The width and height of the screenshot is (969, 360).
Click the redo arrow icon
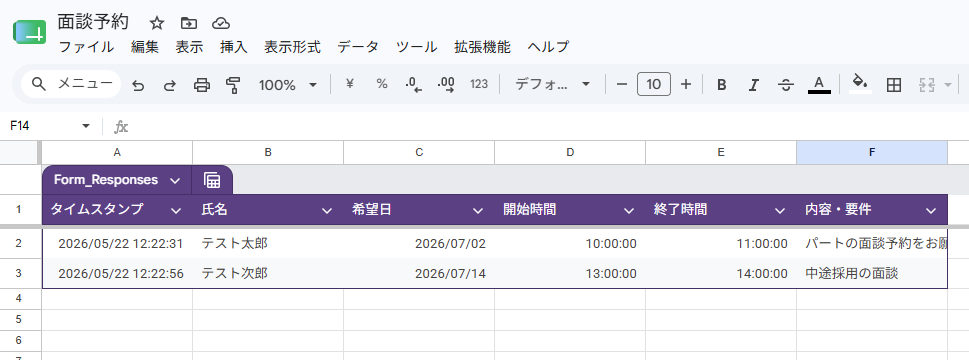tap(169, 85)
